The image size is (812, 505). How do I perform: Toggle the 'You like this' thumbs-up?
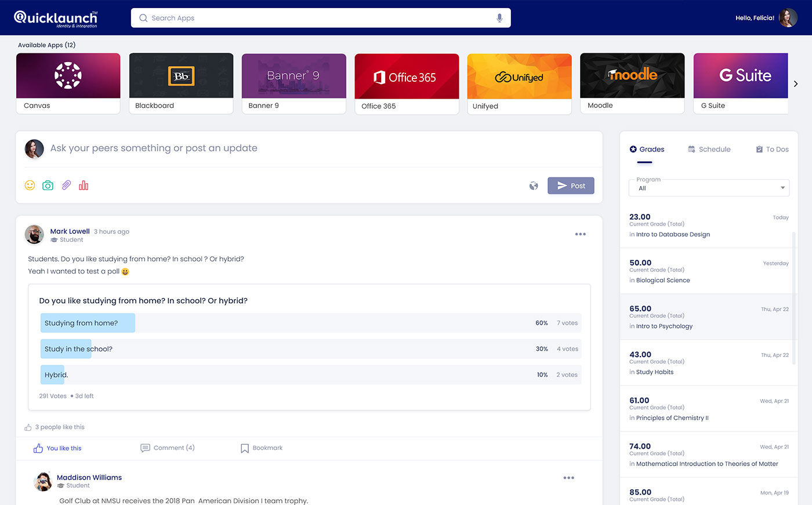pyautogui.click(x=57, y=448)
